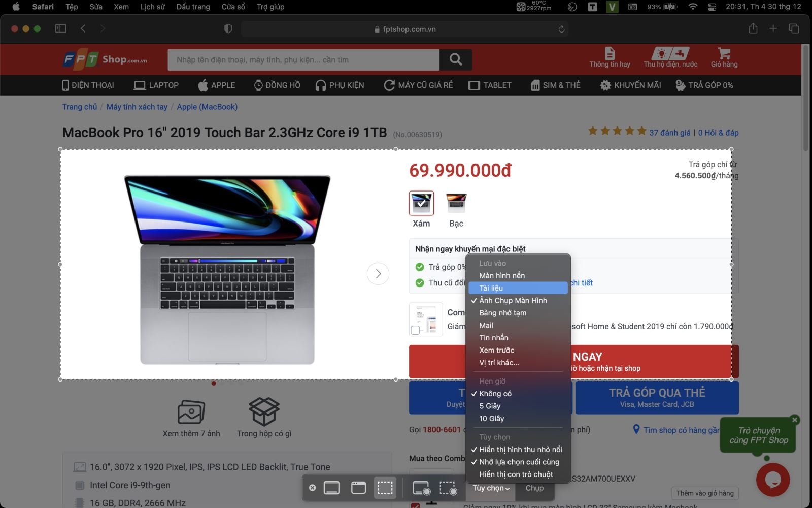812x508 pixels.
Task: Open PHỤ KIỆN category
Action: [340, 85]
